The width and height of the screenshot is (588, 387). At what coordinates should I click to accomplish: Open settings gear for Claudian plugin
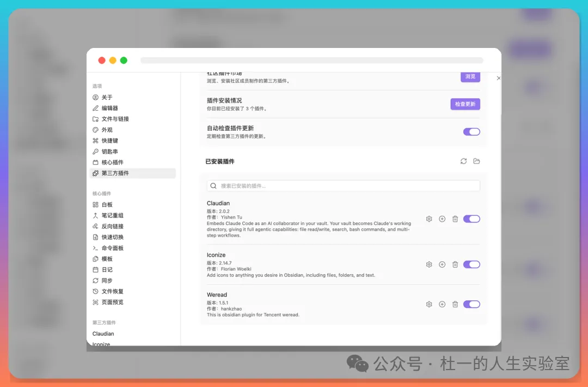click(429, 219)
